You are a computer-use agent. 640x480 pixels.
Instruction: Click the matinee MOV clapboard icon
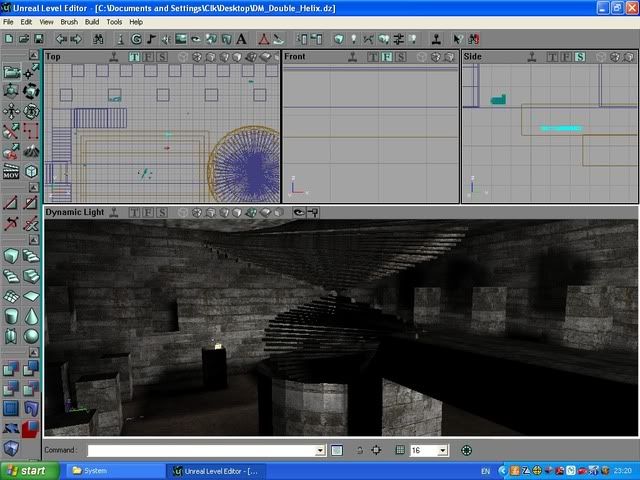[11, 173]
